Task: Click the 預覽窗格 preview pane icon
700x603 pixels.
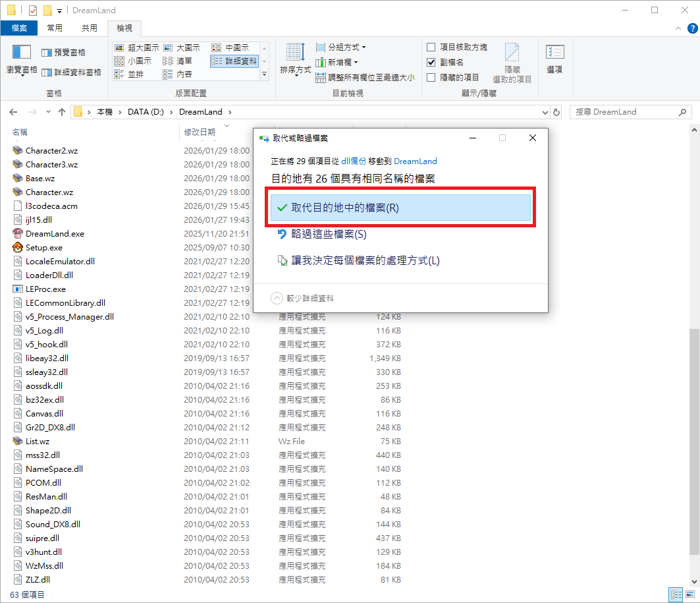Action: click(x=47, y=53)
